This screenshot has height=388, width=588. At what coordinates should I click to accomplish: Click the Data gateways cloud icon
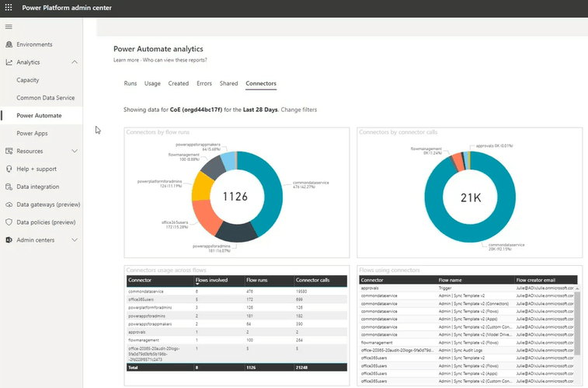tap(9, 204)
